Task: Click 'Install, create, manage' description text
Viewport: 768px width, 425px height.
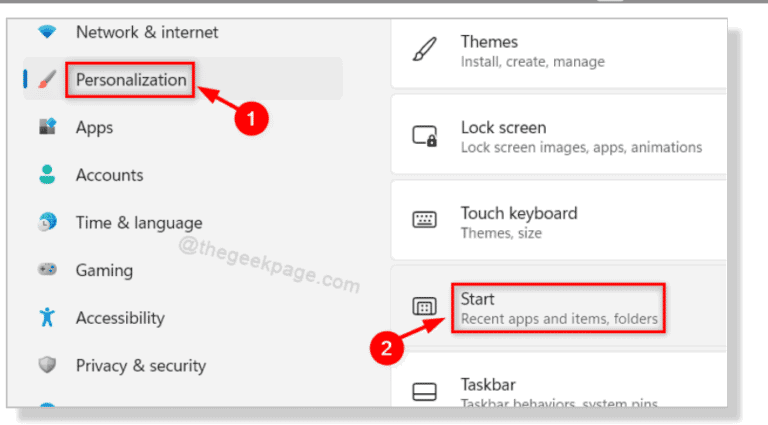Action: 532,62
